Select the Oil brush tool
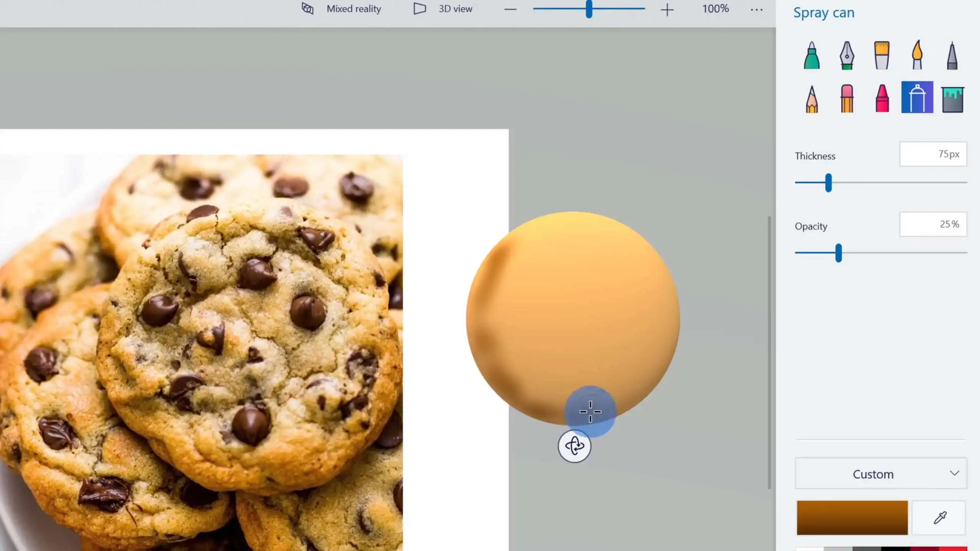The image size is (980, 551). (x=882, y=55)
